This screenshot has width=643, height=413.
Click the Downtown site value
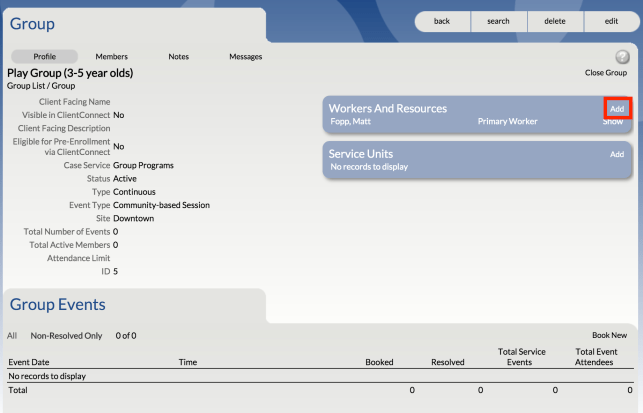click(x=133, y=218)
